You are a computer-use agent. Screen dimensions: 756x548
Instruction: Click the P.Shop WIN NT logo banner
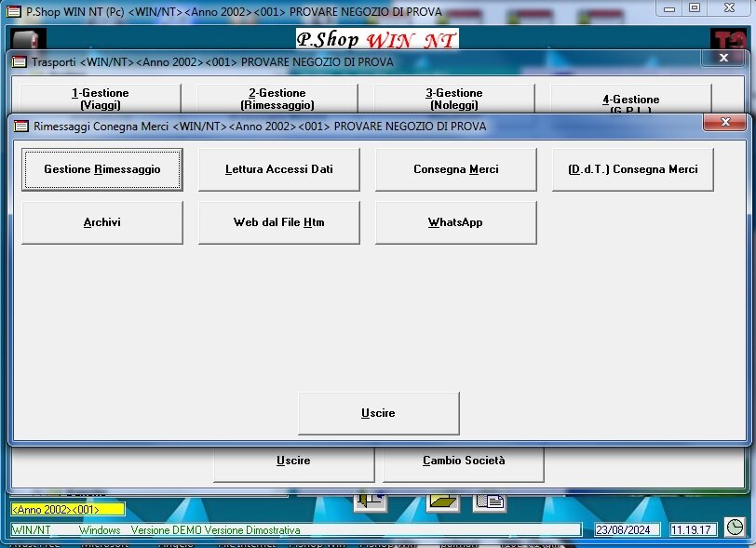377,40
